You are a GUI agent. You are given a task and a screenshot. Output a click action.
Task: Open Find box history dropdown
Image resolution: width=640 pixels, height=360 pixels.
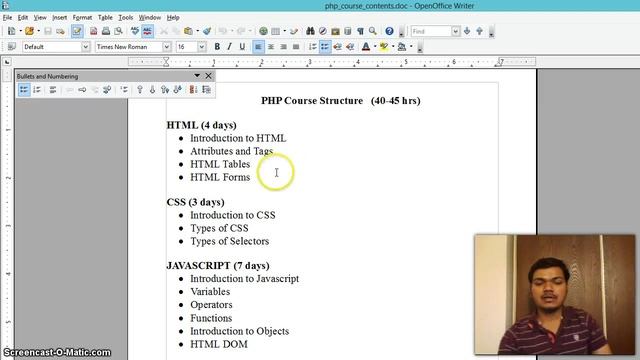pos(456,31)
